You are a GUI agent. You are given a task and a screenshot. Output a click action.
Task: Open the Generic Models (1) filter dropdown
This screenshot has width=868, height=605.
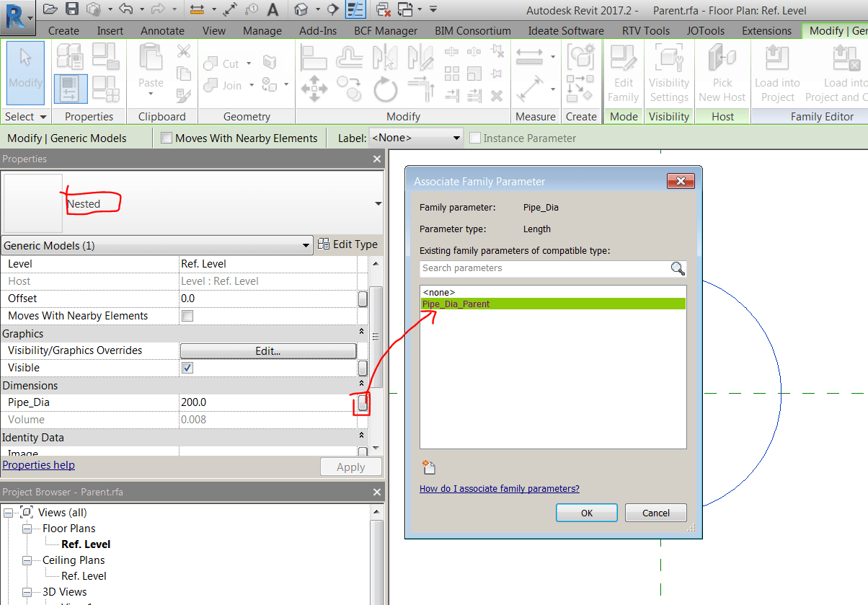pyautogui.click(x=157, y=246)
